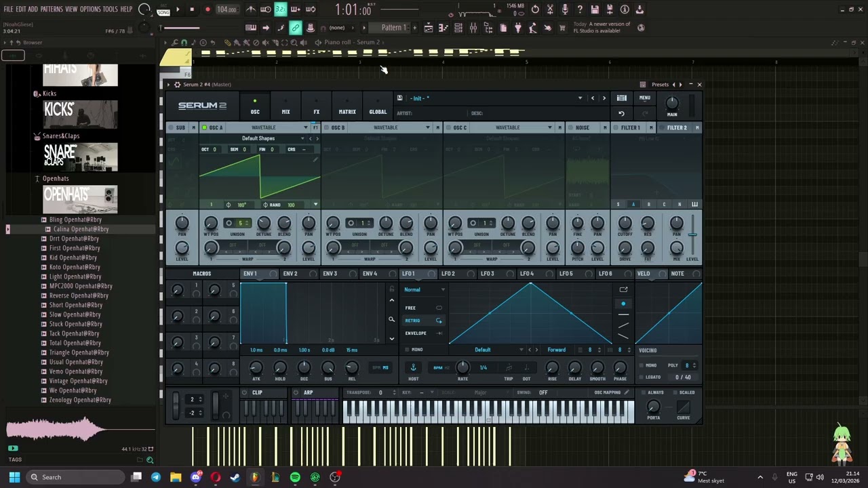The width and height of the screenshot is (868, 488).
Task: Click the OSC A wavetable edit pencil icon
Action: (315, 160)
